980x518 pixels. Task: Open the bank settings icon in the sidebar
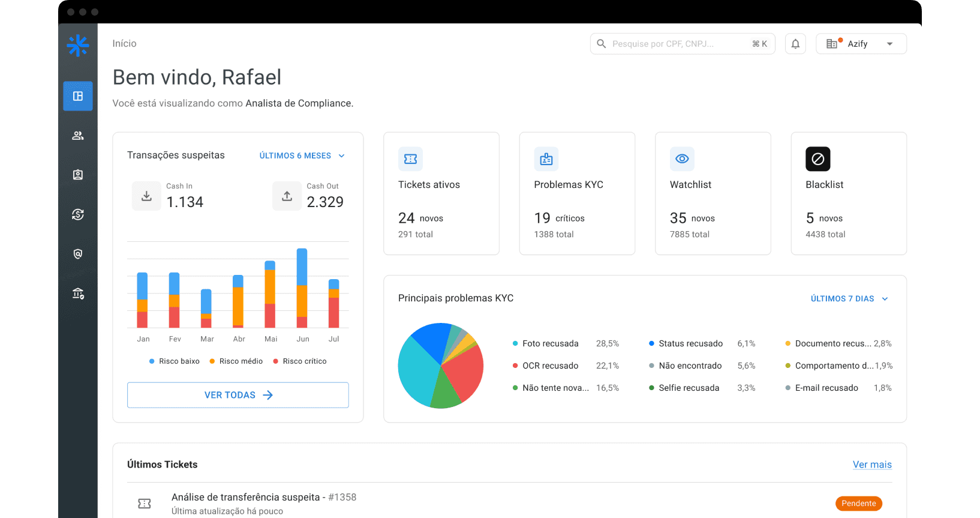78,294
